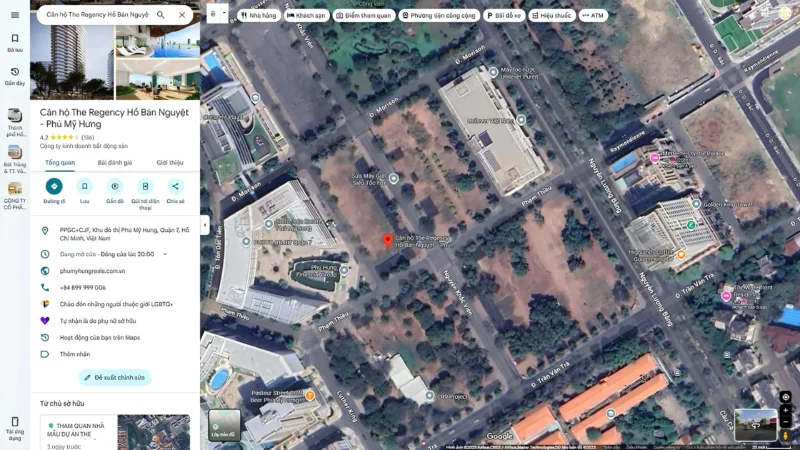This screenshot has height=450, width=800.
Task: Toggle the Lớp bản đồ map layer
Action: [x=224, y=424]
